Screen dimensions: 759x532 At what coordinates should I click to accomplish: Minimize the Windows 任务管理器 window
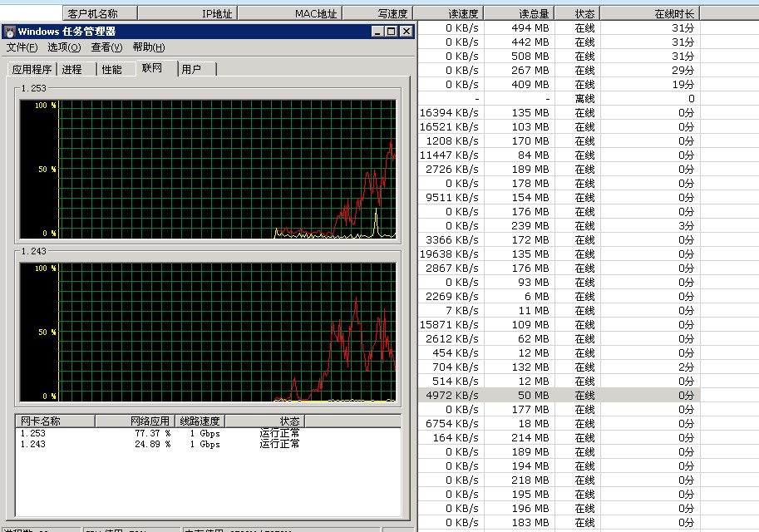click(378, 32)
